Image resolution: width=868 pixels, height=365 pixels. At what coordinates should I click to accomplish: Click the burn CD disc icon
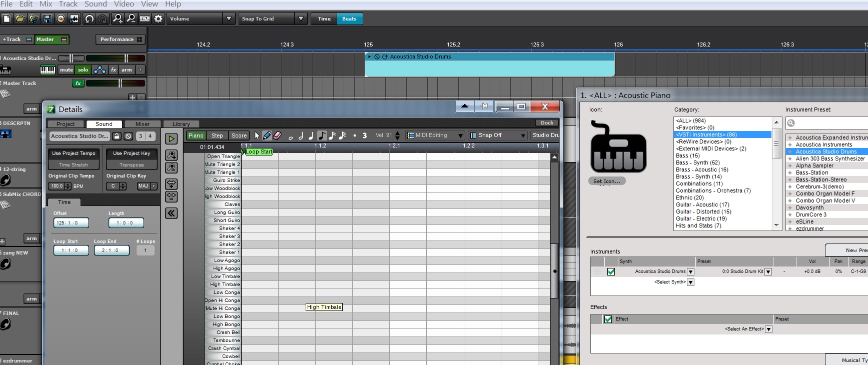[61, 19]
